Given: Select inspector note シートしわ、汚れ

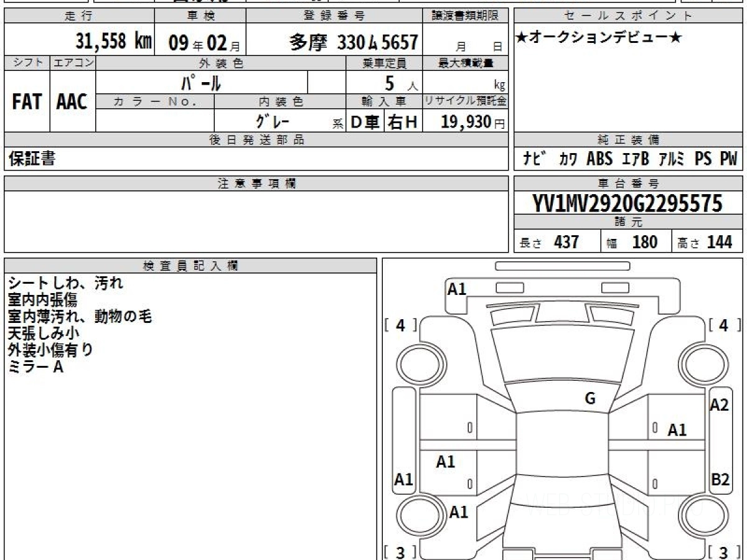Looking at the screenshot, I should click(66, 283).
